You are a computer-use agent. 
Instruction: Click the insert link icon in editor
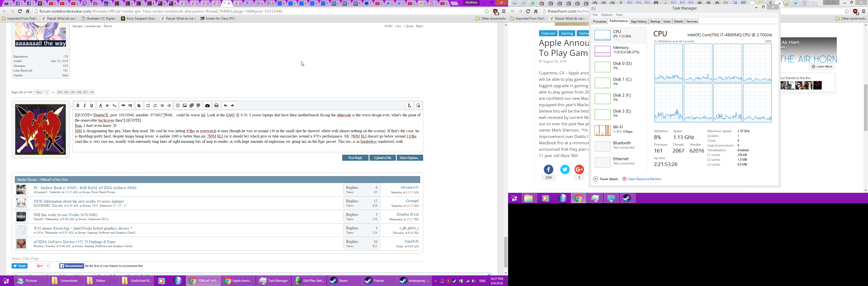click(123, 106)
